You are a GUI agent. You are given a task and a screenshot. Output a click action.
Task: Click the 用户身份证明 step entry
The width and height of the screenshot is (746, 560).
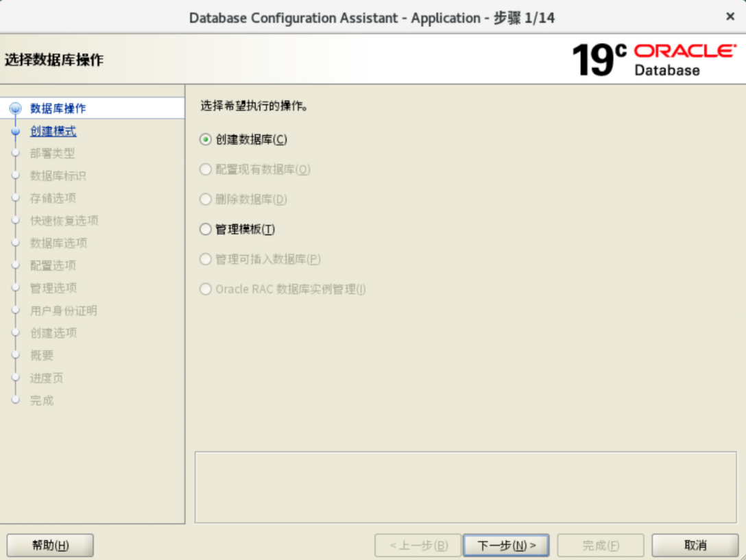pyautogui.click(x=63, y=311)
